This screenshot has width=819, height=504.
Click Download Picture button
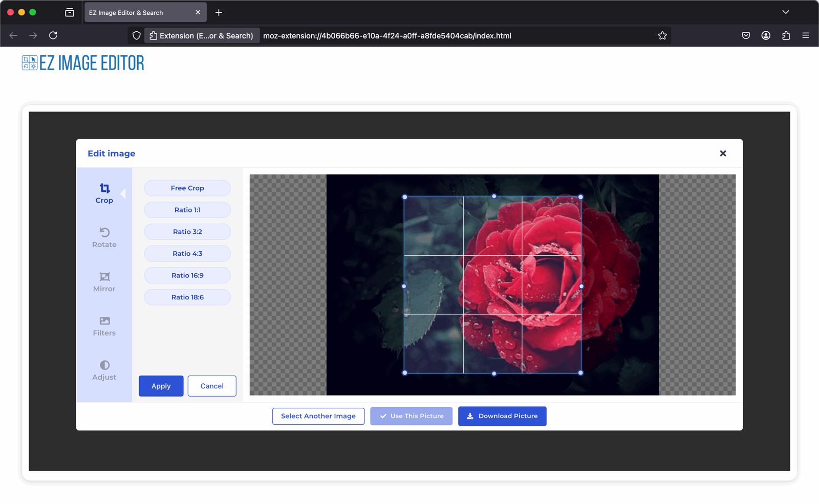(502, 416)
